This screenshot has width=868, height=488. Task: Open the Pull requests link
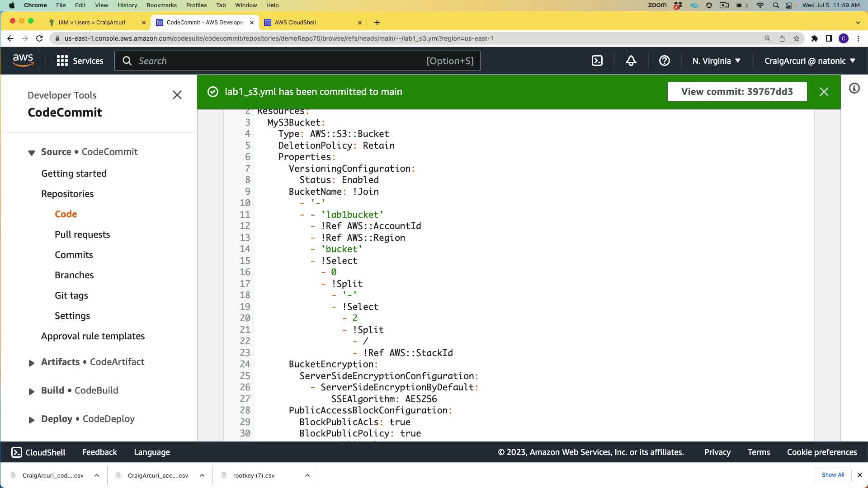click(x=82, y=234)
